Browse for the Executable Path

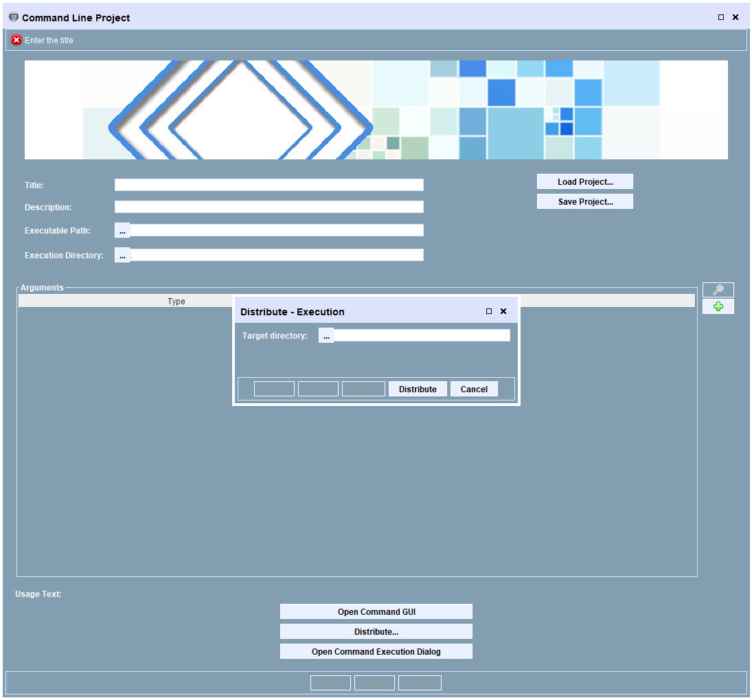pos(122,230)
